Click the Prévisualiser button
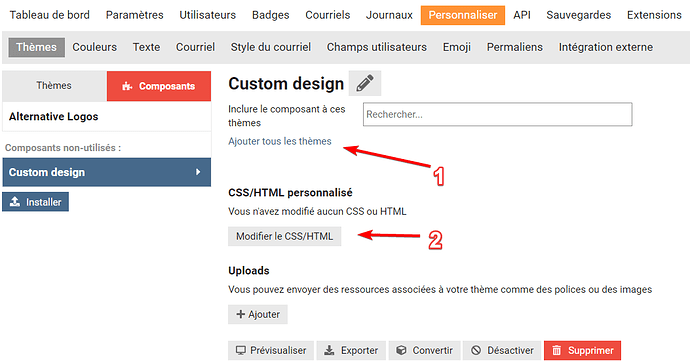Image resolution: width=690 pixels, height=361 pixels. click(271, 350)
